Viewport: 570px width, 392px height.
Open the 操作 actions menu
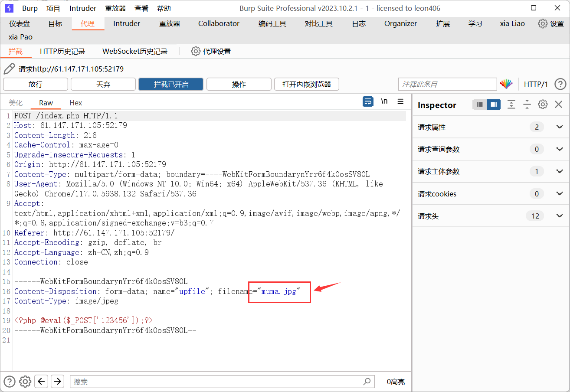(239, 84)
